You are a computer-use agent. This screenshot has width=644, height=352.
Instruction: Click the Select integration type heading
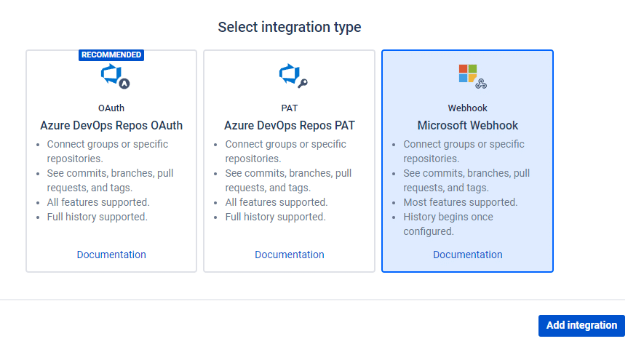[x=290, y=28]
